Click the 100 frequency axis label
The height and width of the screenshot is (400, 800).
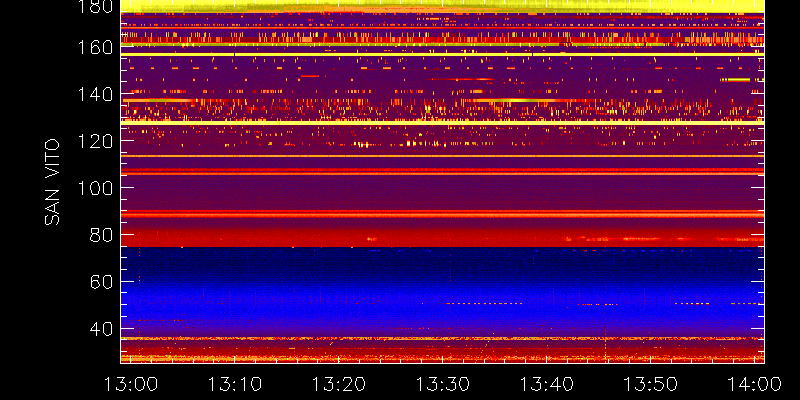[95, 188]
